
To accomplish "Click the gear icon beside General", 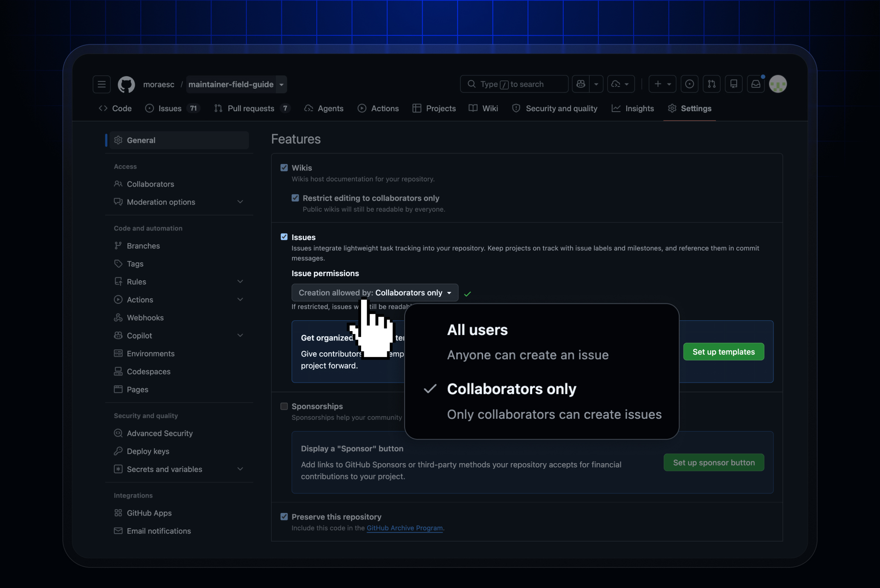I will (119, 140).
